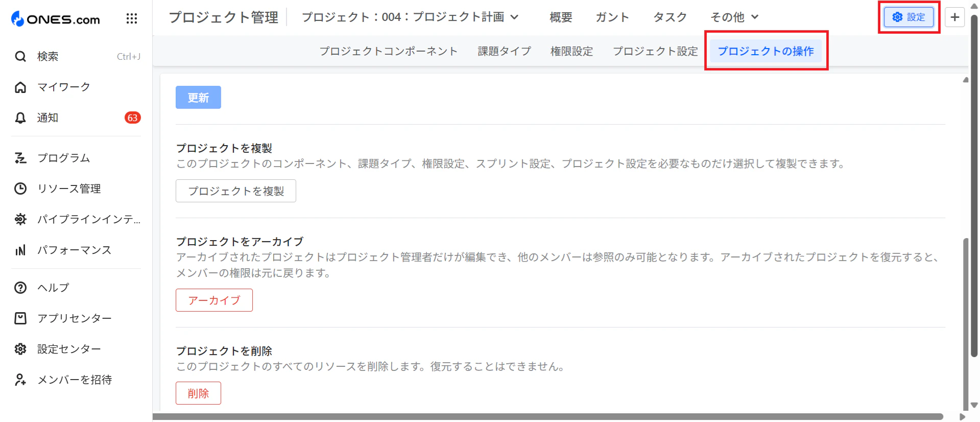Screen dimensions: 980x422
Task: Click the performance chart icon
Action: 20,250
